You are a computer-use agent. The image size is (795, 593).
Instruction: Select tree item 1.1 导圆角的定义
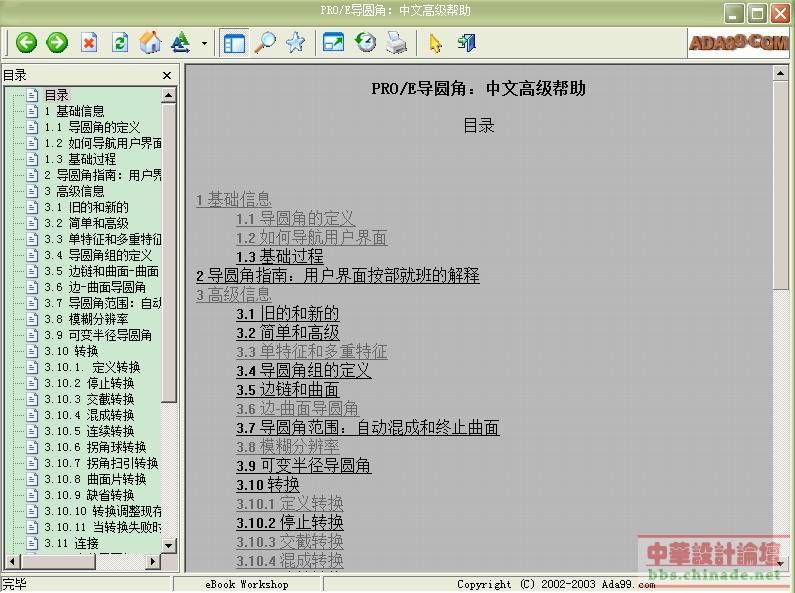92,127
